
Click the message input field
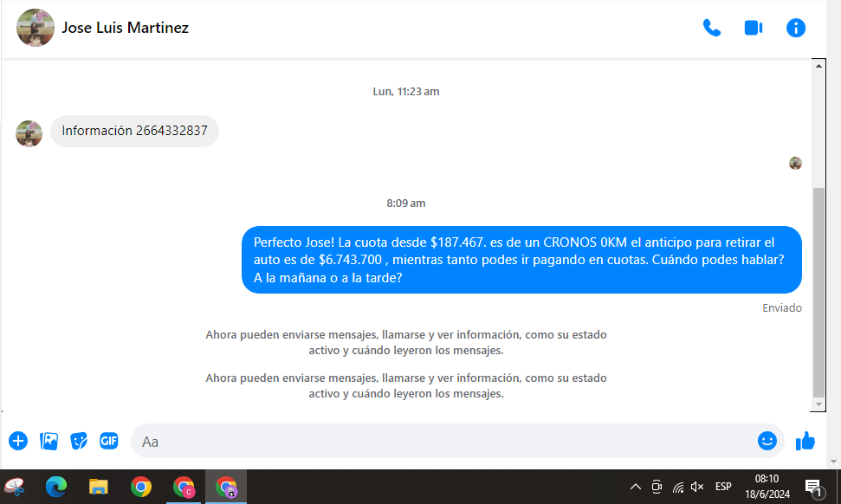click(433, 441)
